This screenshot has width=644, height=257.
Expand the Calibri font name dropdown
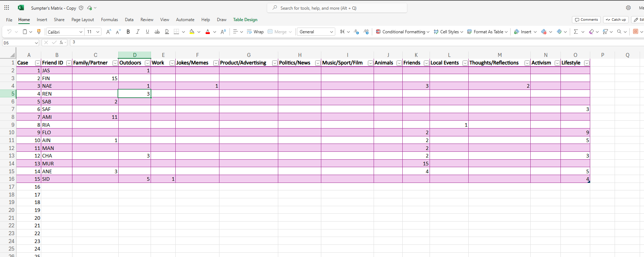tap(81, 32)
